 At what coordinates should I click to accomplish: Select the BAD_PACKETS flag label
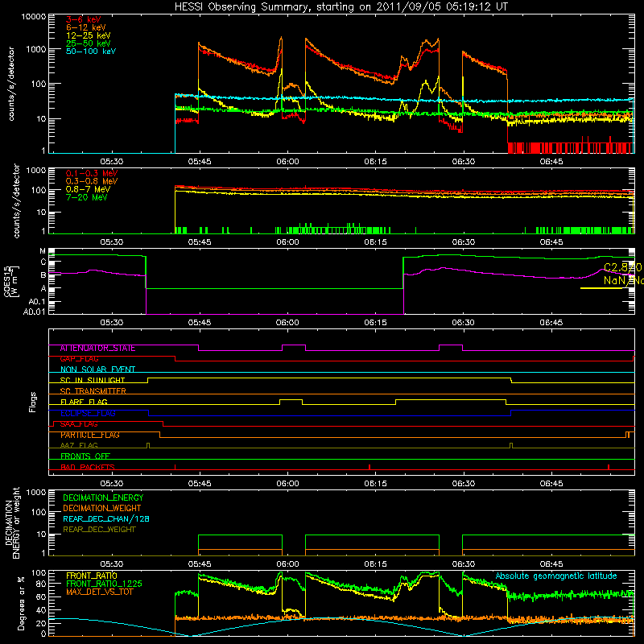coord(88,467)
